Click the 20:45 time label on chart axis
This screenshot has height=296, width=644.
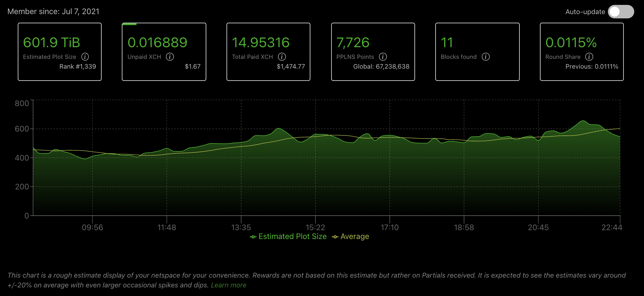(x=538, y=227)
